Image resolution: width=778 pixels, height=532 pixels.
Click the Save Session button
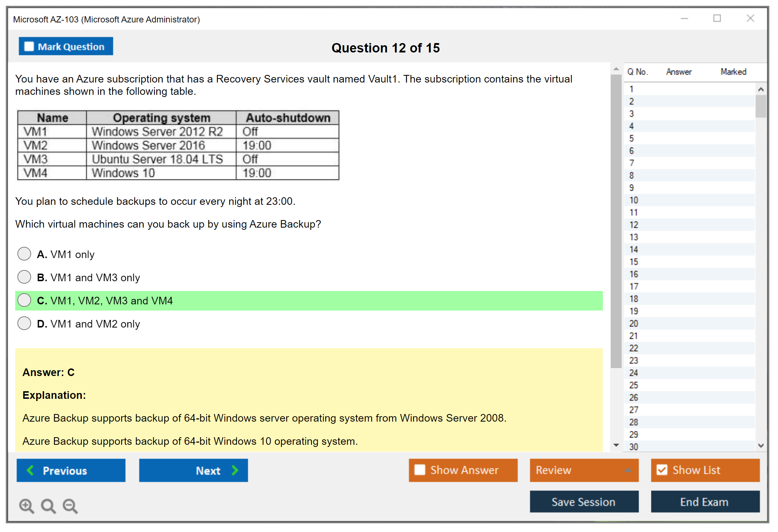pyautogui.click(x=584, y=502)
